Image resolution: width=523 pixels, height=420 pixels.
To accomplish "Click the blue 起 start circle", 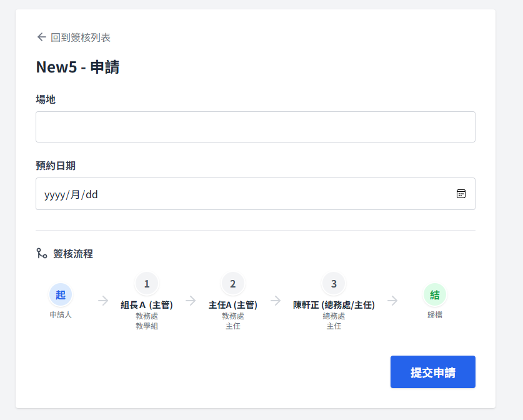I will 61,294.
